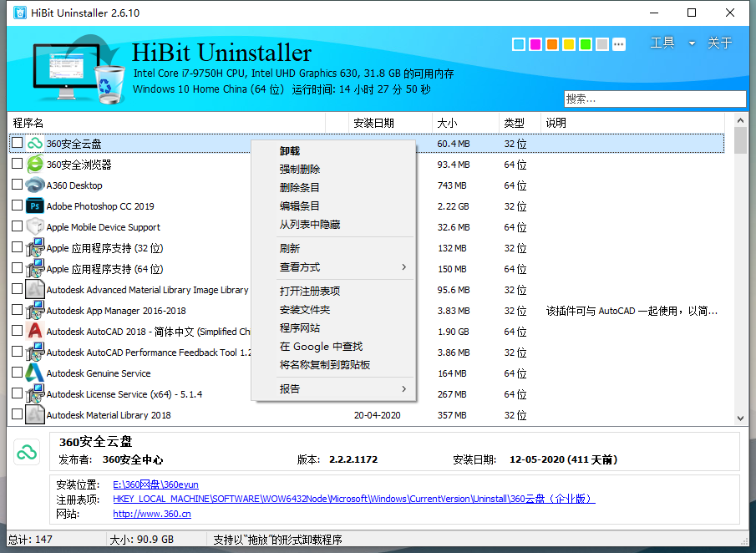Click the 360安全浏览器 program icon
756x553 pixels.
tap(35, 164)
